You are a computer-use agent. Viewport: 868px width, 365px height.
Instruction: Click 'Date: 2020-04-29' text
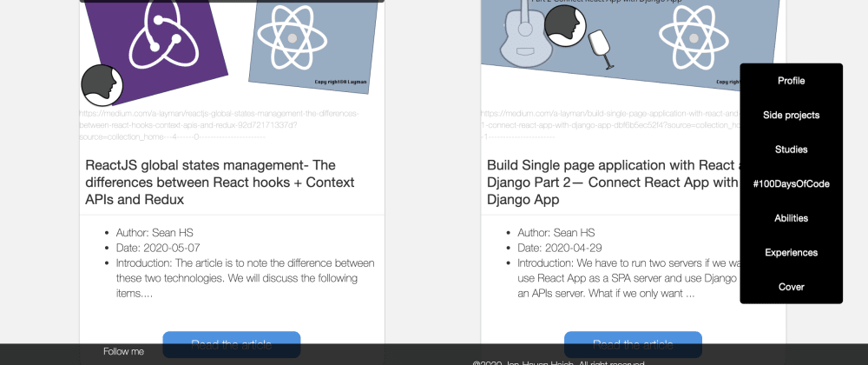click(x=560, y=248)
